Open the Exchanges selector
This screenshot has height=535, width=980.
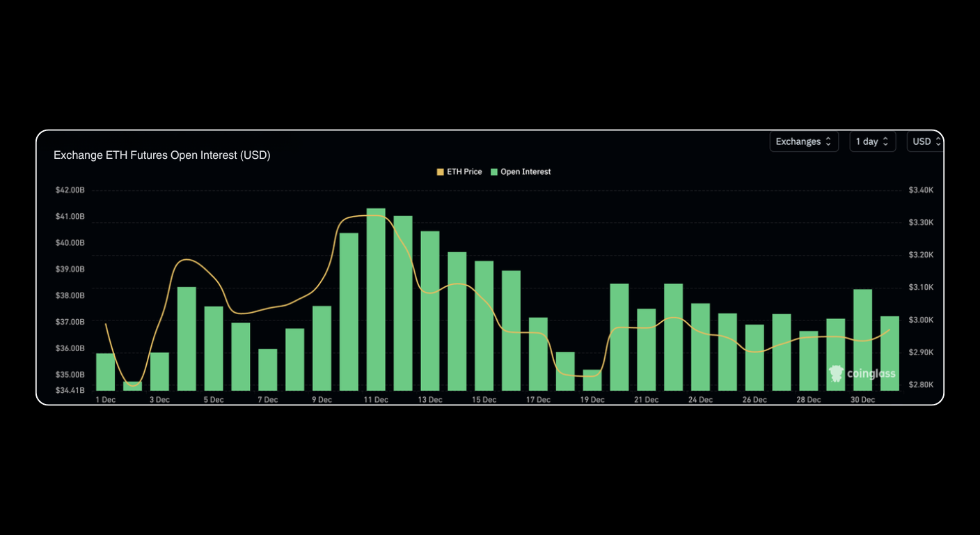pos(804,141)
